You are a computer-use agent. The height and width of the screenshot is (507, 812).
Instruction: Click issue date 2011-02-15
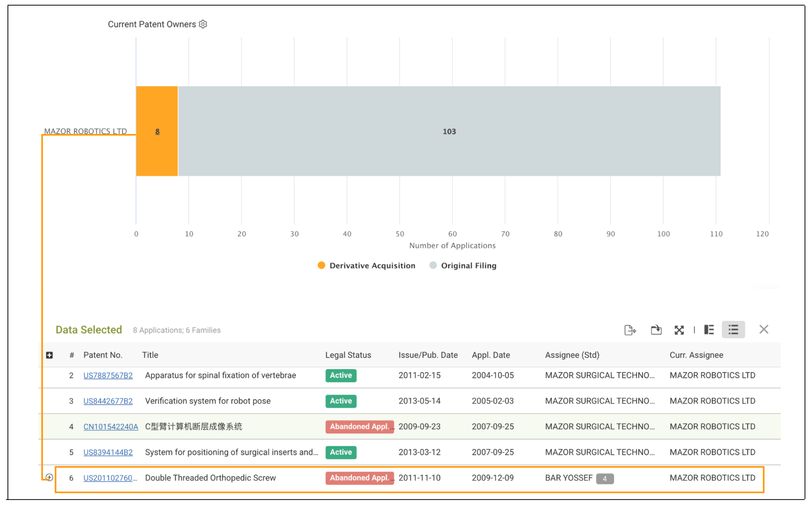(419, 375)
